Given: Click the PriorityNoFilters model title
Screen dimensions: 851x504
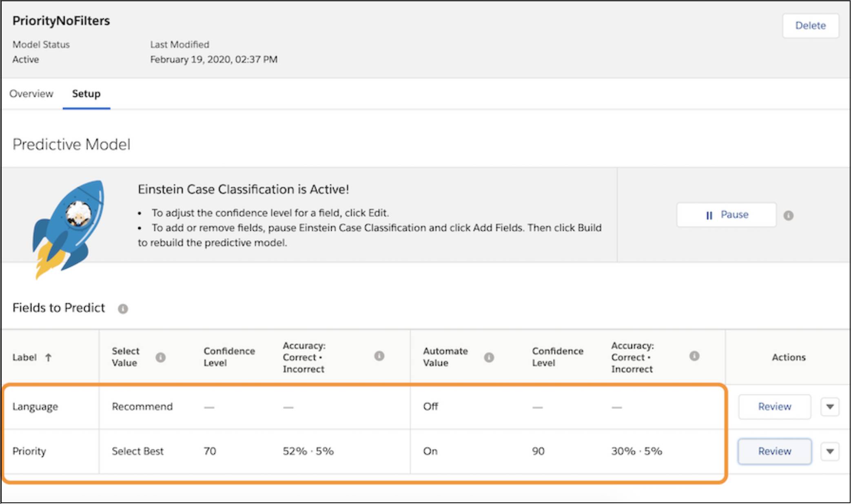Looking at the screenshot, I should coord(61,21).
